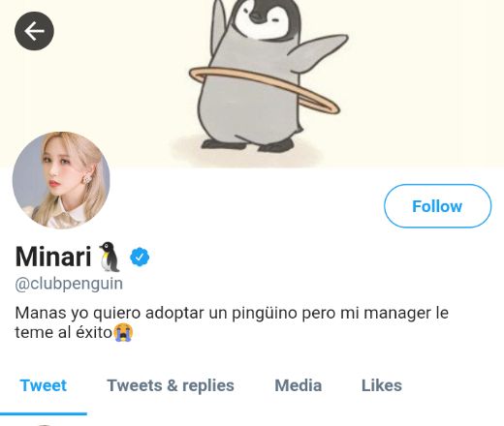The image size is (504, 426).
Task: Click the @clubpenguin handle
Action: (69, 284)
